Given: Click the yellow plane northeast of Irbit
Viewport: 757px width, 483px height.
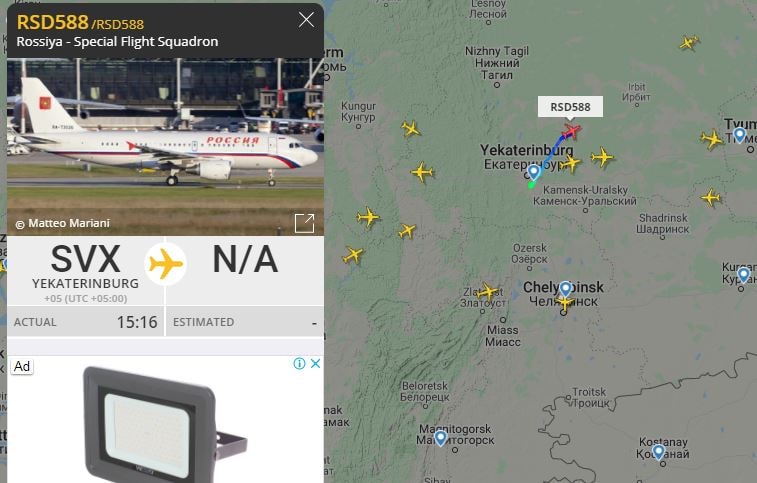Looking at the screenshot, I should tap(689, 43).
